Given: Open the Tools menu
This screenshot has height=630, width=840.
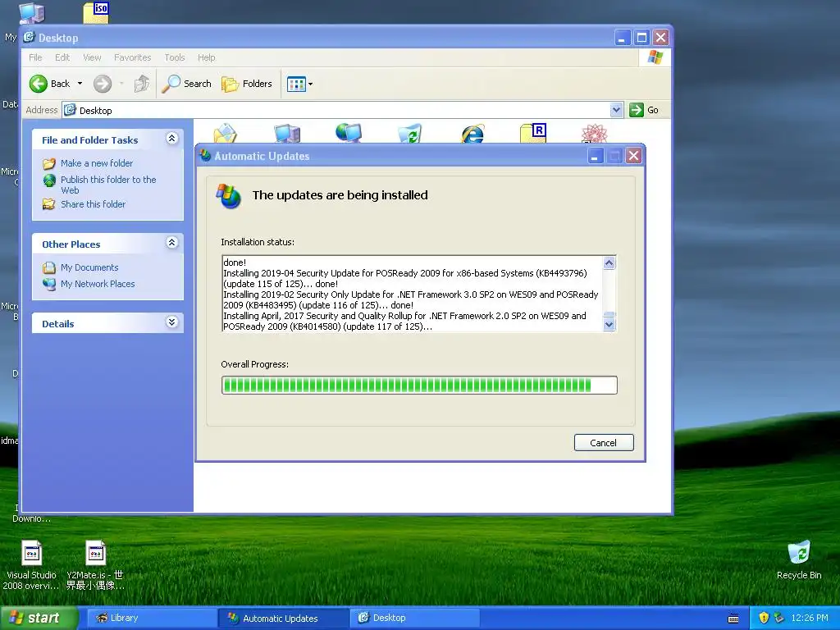Looking at the screenshot, I should click(174, 57).
